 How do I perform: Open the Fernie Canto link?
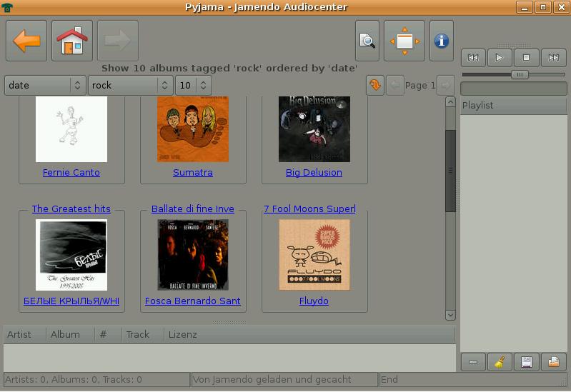pos(71,173)
